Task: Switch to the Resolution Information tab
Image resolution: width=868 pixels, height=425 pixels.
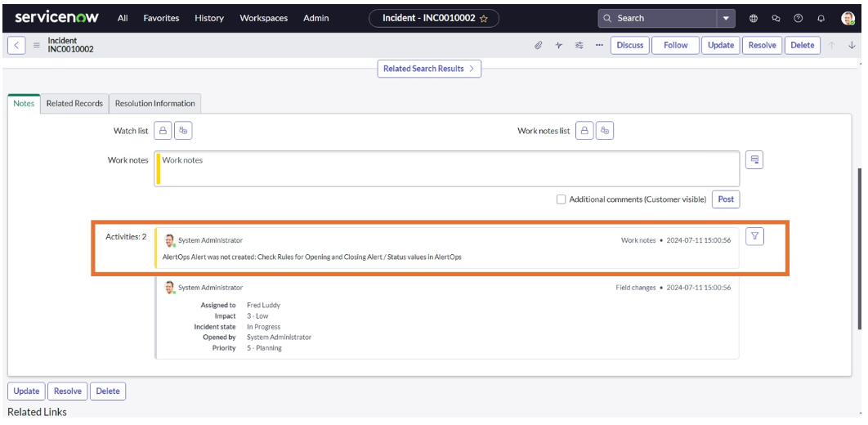Action: [155, 104]
